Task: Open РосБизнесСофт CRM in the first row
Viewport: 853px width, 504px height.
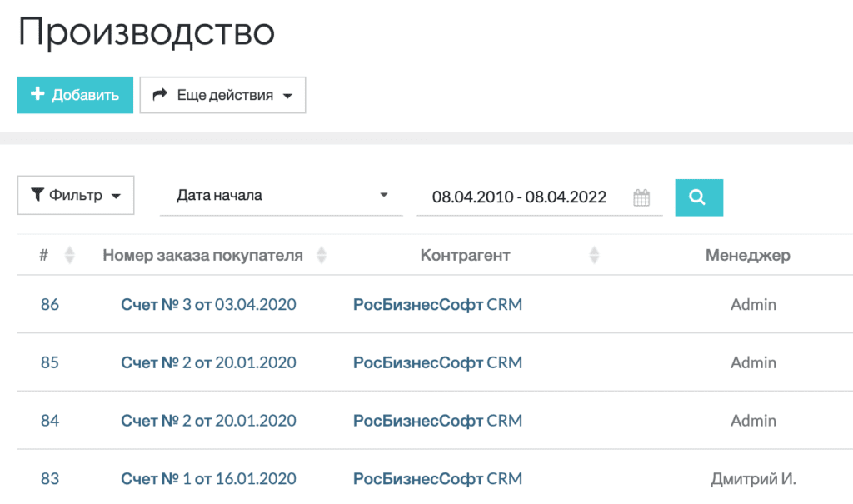Action: 437,304
